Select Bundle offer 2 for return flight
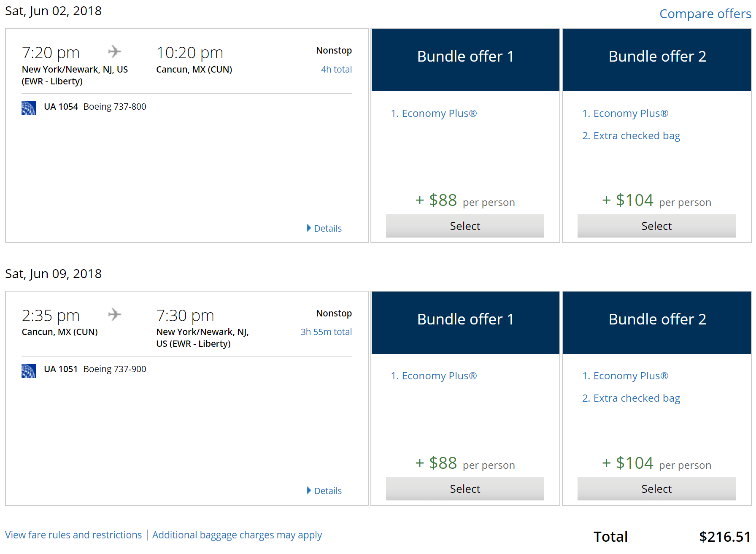The image size is (756, 554). click(x=656, y=489)
